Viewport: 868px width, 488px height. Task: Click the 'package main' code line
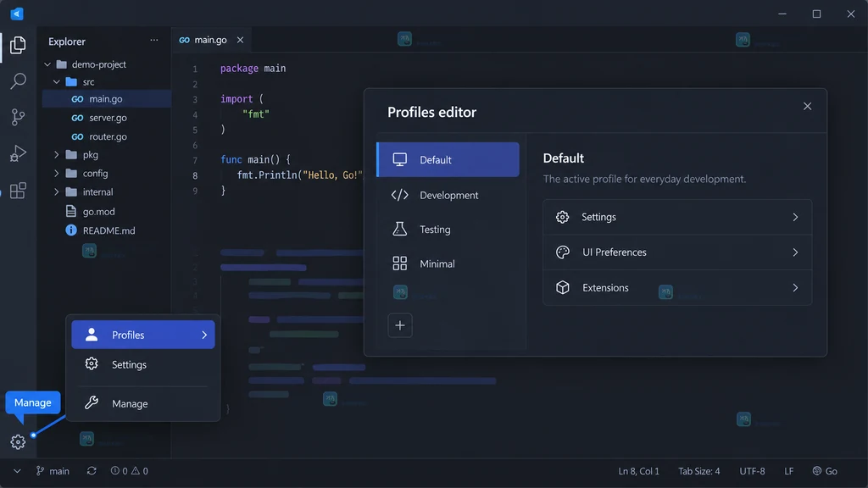point(253,68)
